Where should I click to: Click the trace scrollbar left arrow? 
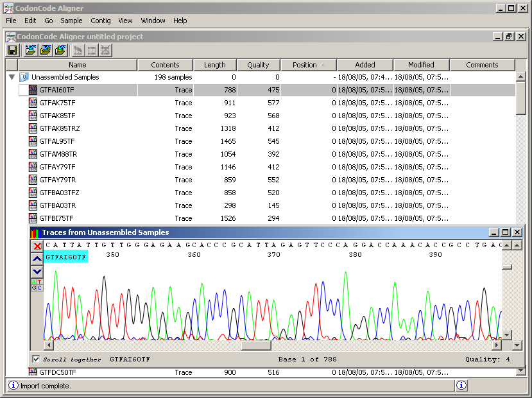point(49,345)
